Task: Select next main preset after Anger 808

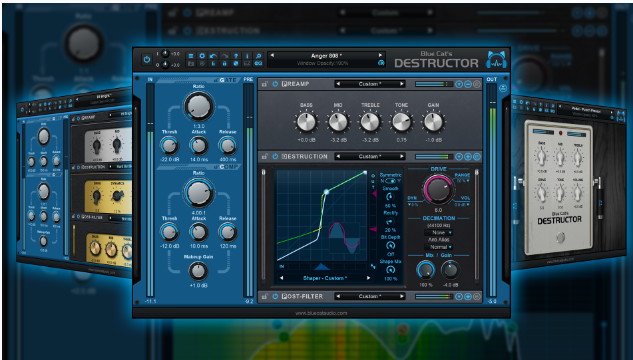Action: [380, 56]
